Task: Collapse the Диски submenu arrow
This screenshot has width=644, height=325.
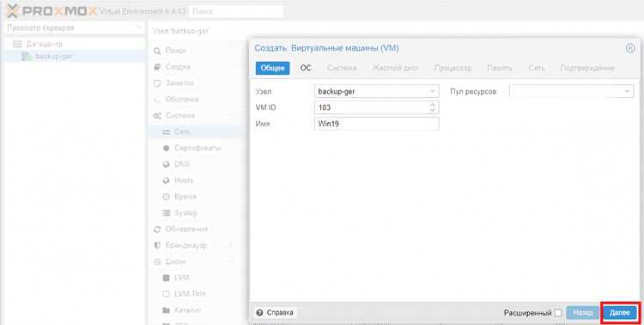Action: [231, 261]
